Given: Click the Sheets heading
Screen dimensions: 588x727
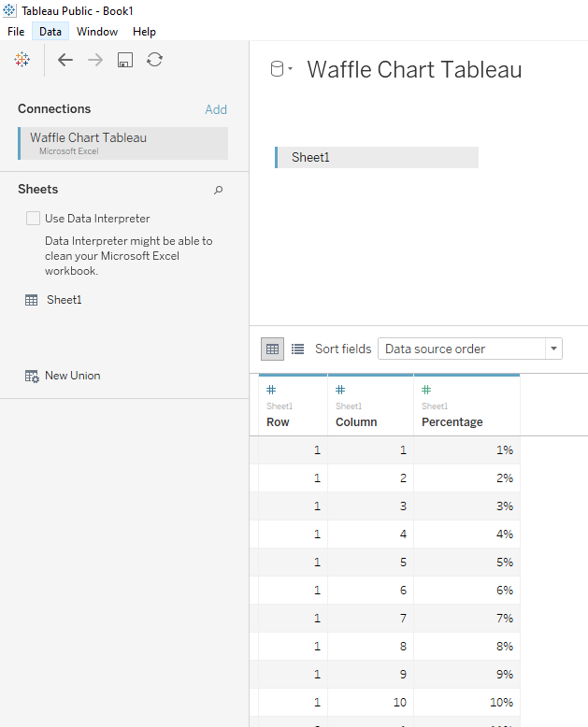Looking at the screenshot, I should (38, 190).
